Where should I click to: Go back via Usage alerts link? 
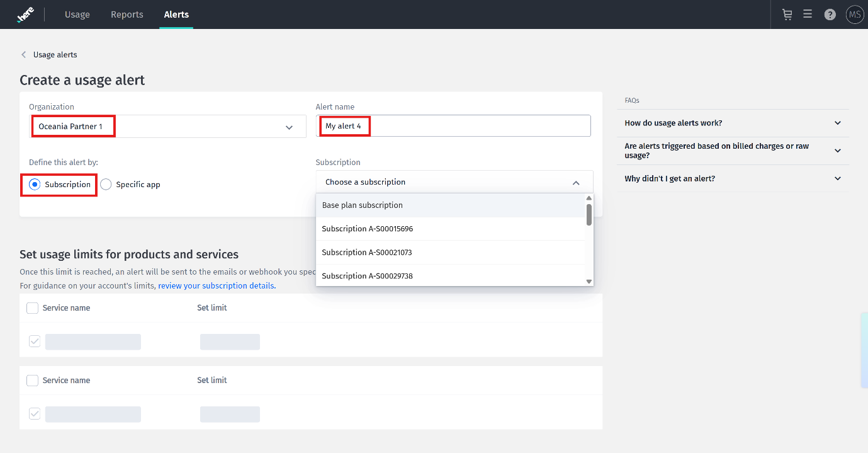pos(55,55)
